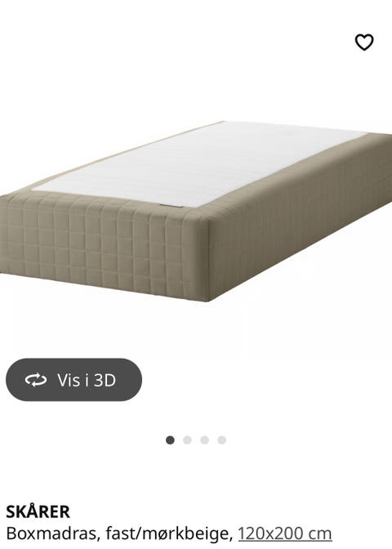This screenshot has height=549, width=392.
Task: Click the 'Vis i 3D' label text
Action: tap(87, 380)
